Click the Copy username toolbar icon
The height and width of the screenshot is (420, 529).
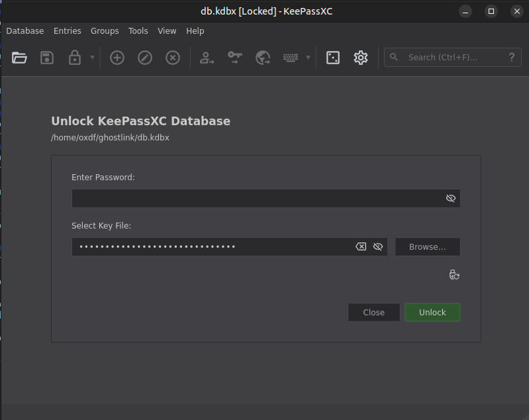click(x=207, y=58)
